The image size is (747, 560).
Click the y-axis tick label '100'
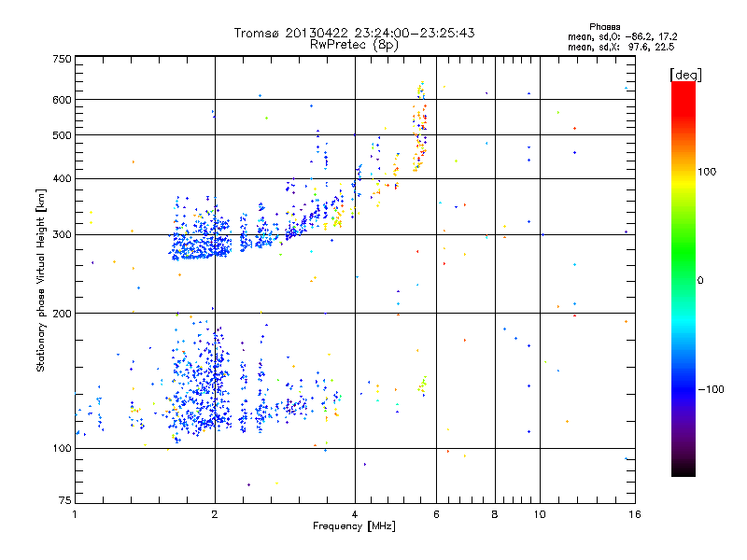click(62, 449)
